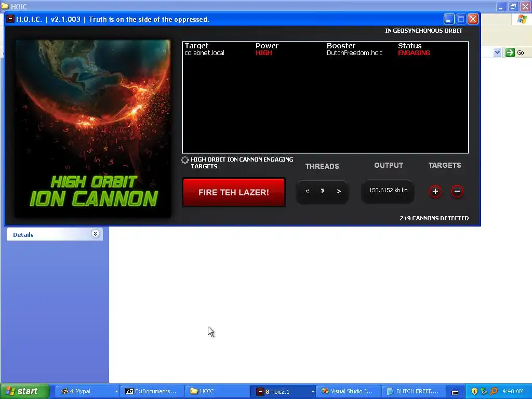The height and width of the screenshot is (399, 532).
Task: Click the Power column header
Action: 267,46
